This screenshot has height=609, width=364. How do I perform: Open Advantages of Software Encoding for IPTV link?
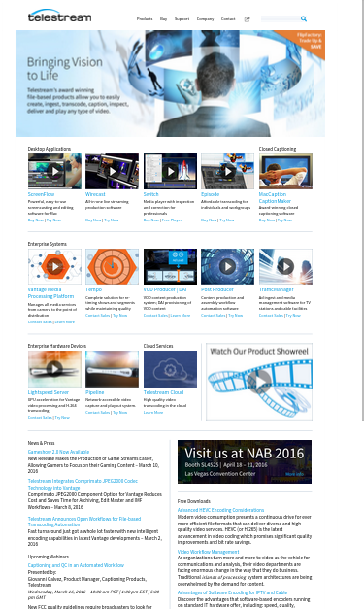point(232,592)
